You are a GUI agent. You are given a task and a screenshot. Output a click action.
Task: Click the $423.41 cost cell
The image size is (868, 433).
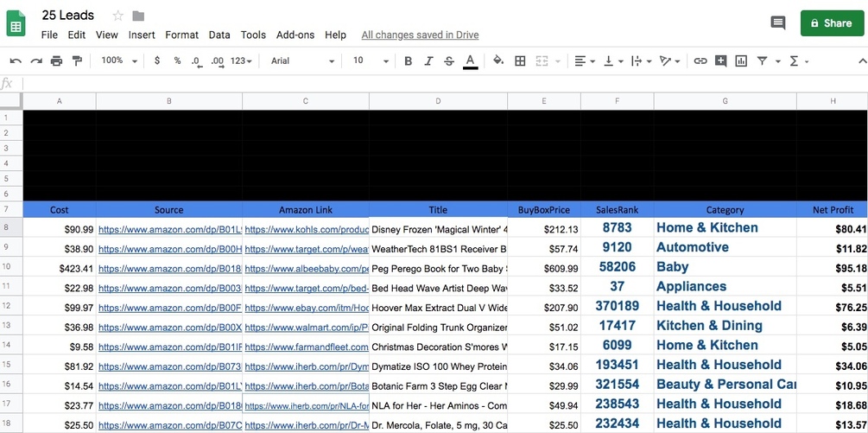point(60,269)
